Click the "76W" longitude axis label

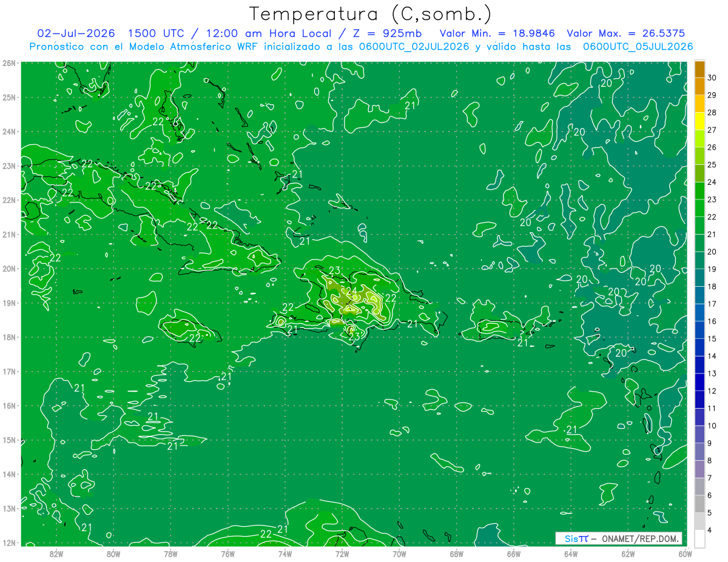click(x=228, y=554)
